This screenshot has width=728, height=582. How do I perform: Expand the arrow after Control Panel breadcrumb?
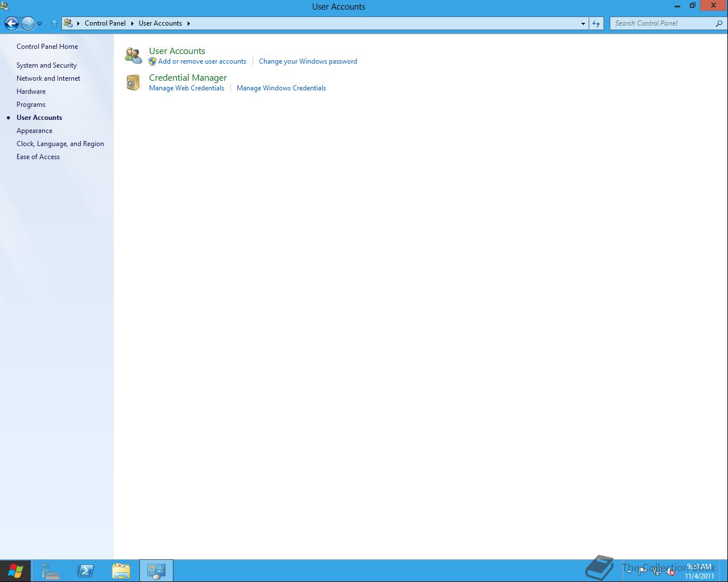point(133,23)
